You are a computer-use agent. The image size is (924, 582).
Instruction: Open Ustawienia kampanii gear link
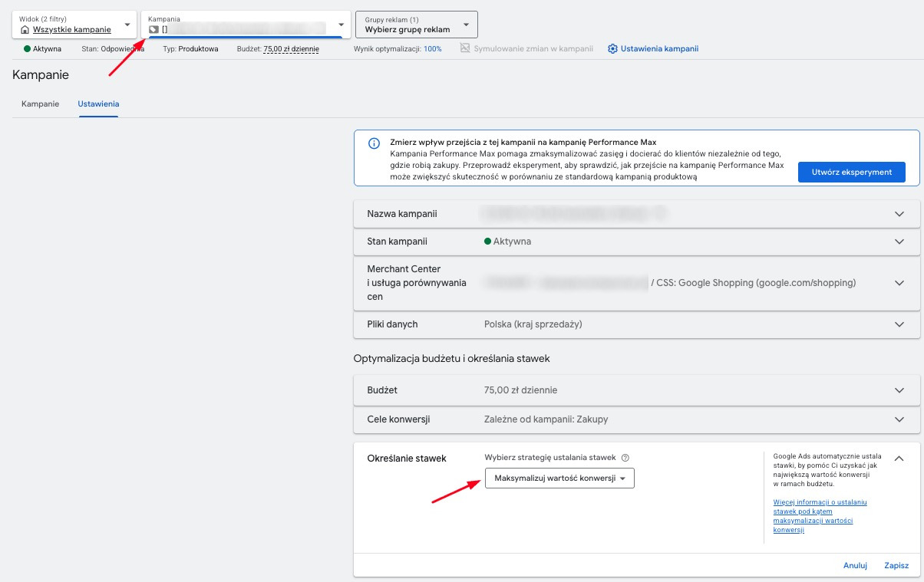point(653,49)
